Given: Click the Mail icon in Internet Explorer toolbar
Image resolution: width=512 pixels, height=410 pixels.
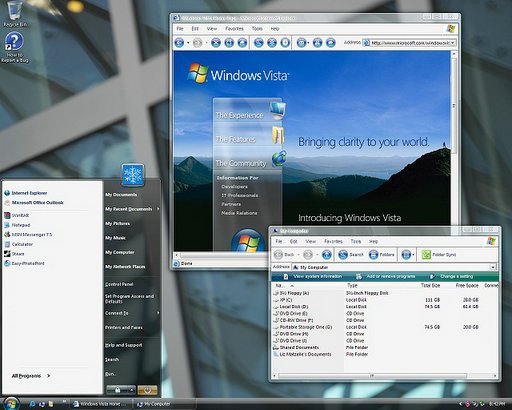Looking at the screenshot, I should (301, 43).
